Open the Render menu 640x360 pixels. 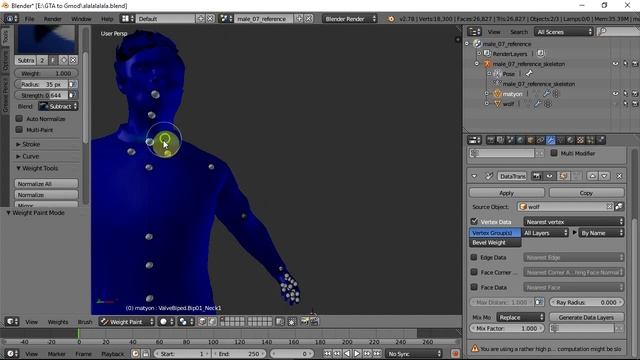52,19
